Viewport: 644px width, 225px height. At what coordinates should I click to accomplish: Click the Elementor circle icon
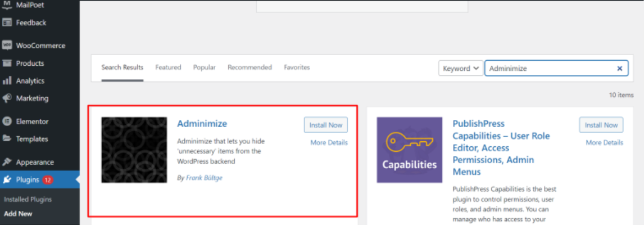coord(7,121)
